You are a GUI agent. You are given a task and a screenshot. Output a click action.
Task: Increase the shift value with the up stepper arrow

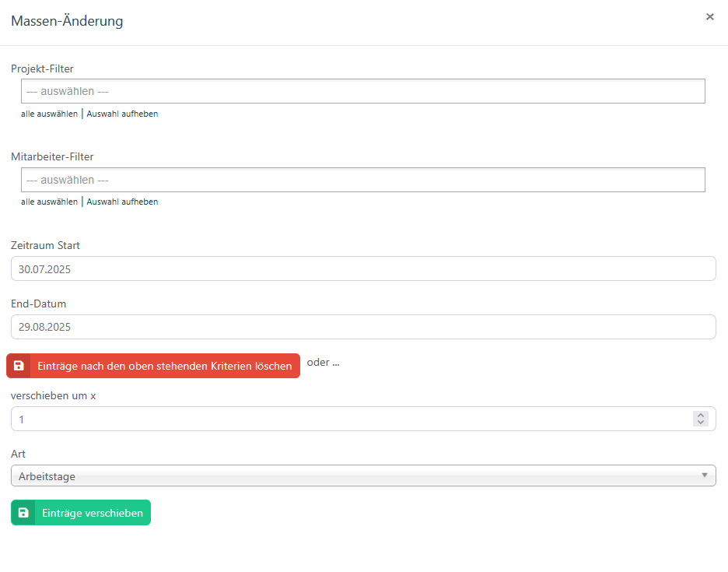coord(701,416)
